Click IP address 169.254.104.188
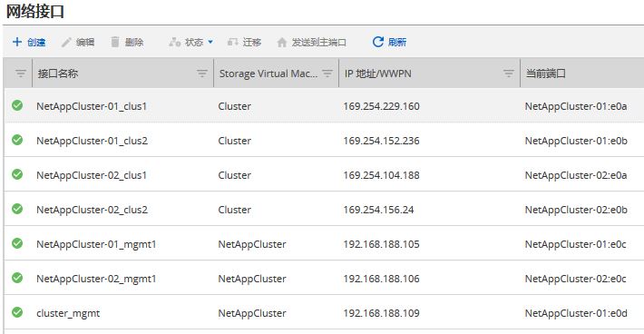The width and height of the screenshot is (644, 334). [x=382, y=175]
